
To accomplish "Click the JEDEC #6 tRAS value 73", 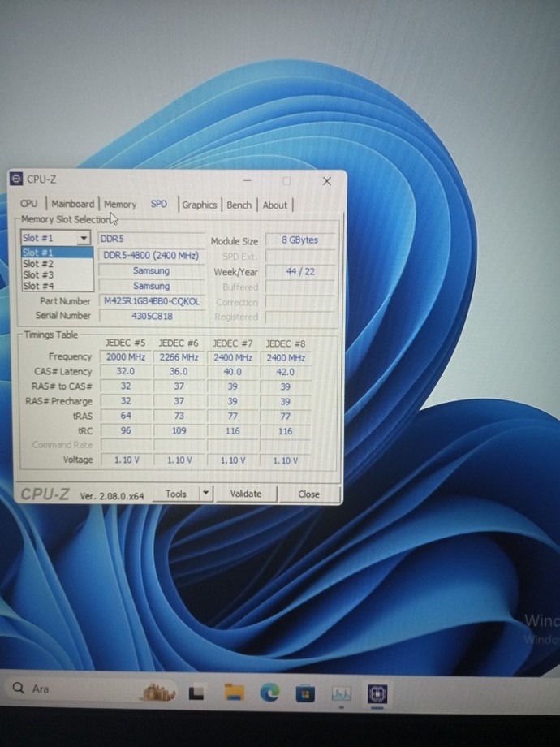I will [x=179, y=416].
